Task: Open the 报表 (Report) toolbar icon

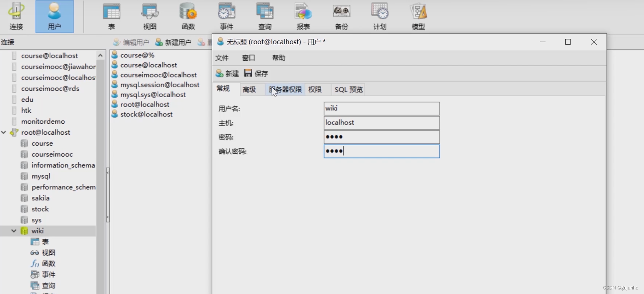Action: point(303,16)
